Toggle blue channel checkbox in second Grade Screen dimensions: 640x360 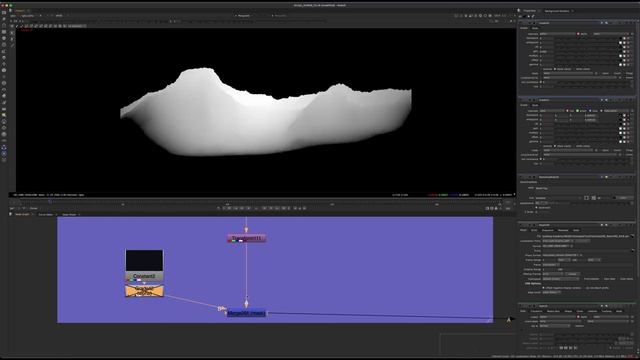(x=590, y=111)
